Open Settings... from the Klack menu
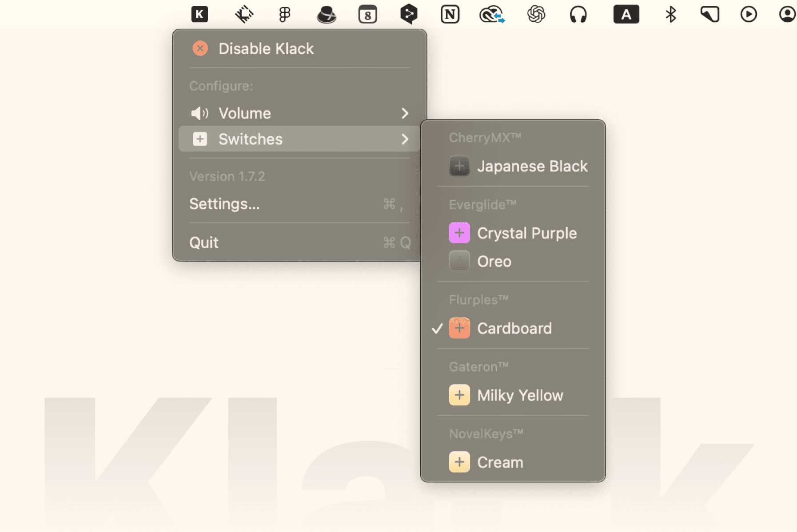 pos(299,204)
